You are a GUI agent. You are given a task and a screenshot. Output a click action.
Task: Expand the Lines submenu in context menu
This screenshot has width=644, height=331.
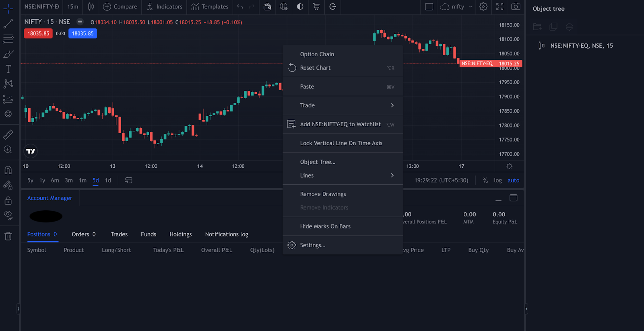[392, 175]
